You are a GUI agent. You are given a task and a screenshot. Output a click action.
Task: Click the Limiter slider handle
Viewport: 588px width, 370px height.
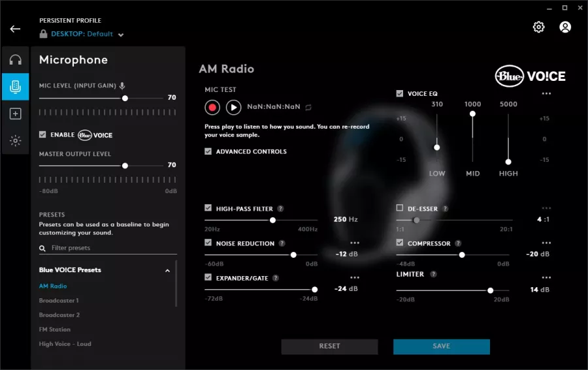[490, 290]
